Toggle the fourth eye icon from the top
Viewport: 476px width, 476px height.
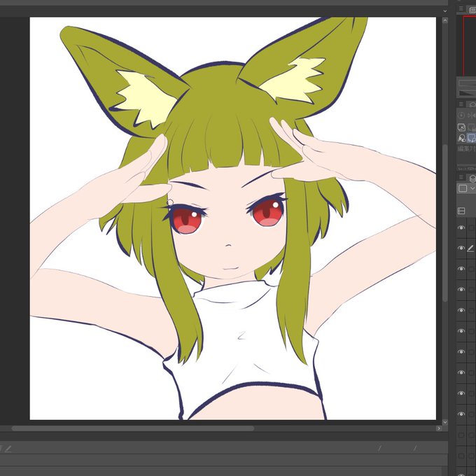461,290
